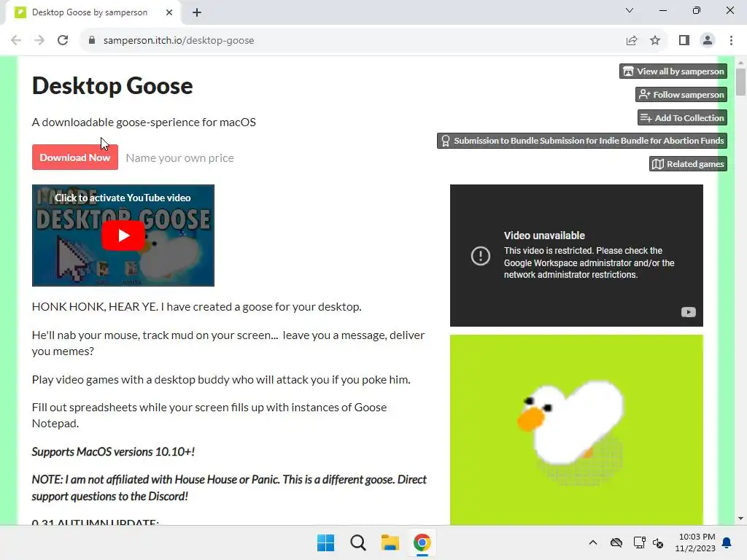The width and height of the screenshot is (747, 560).
Task: Click the browser back arrow
Action: pyautogui.click(x=16, y=41)
